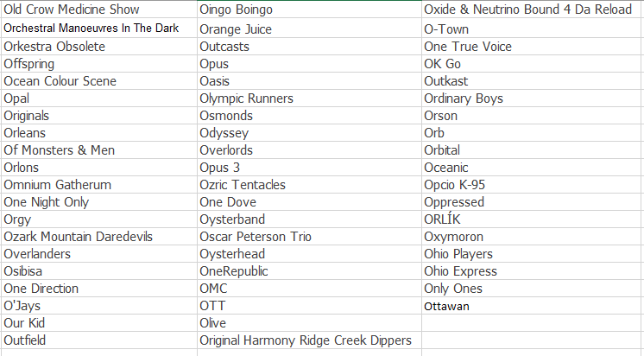This screenshot has width=644, height=356.
Task: Click the Orchestral Manoeuvres In The Dark cell
Action: 99,29
